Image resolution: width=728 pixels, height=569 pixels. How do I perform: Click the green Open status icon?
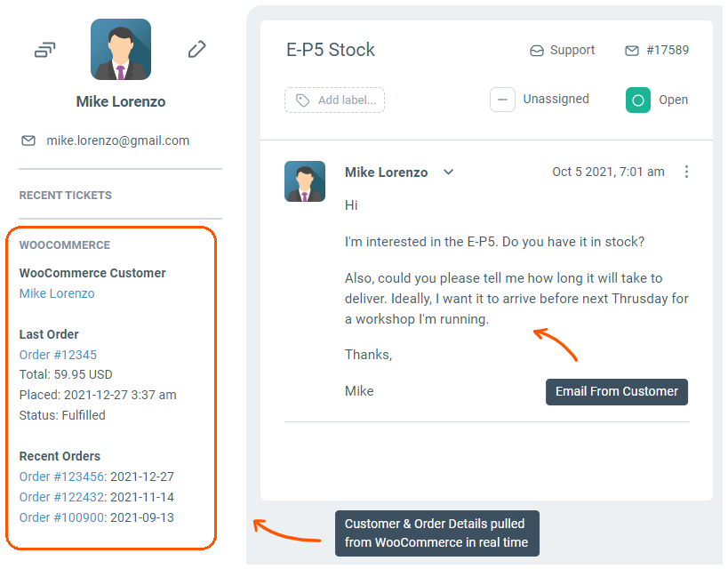637,100
